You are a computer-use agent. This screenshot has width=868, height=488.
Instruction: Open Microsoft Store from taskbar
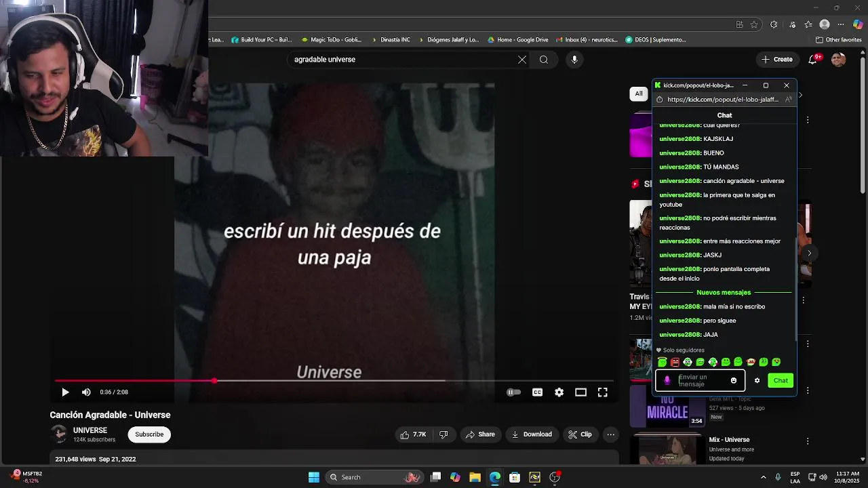click(x=515, y=477)
